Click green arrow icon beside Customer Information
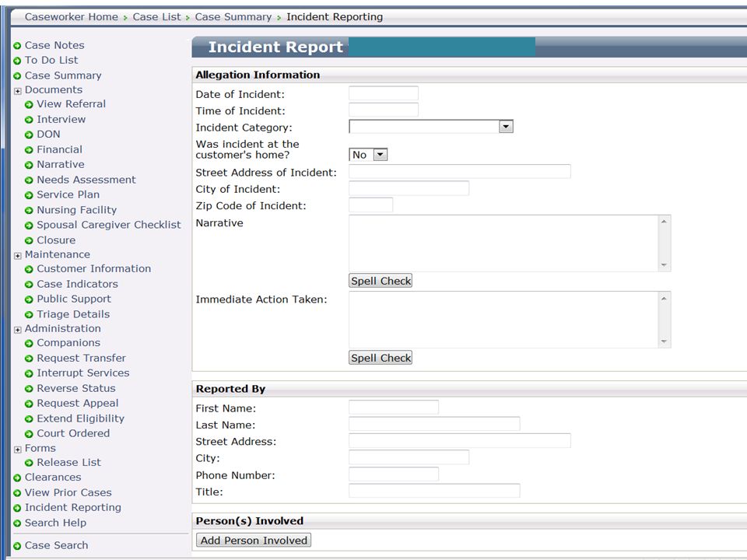 pos(29,270)
